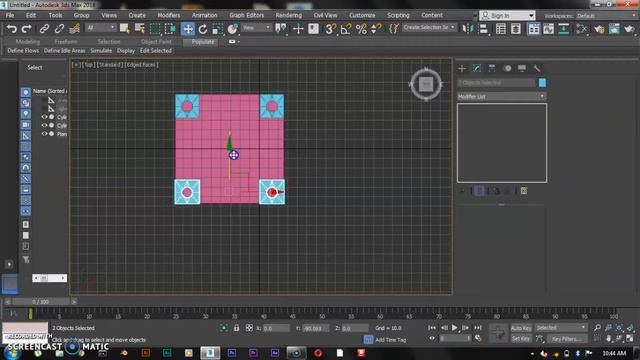Click the object color swatch

(542, 83)
